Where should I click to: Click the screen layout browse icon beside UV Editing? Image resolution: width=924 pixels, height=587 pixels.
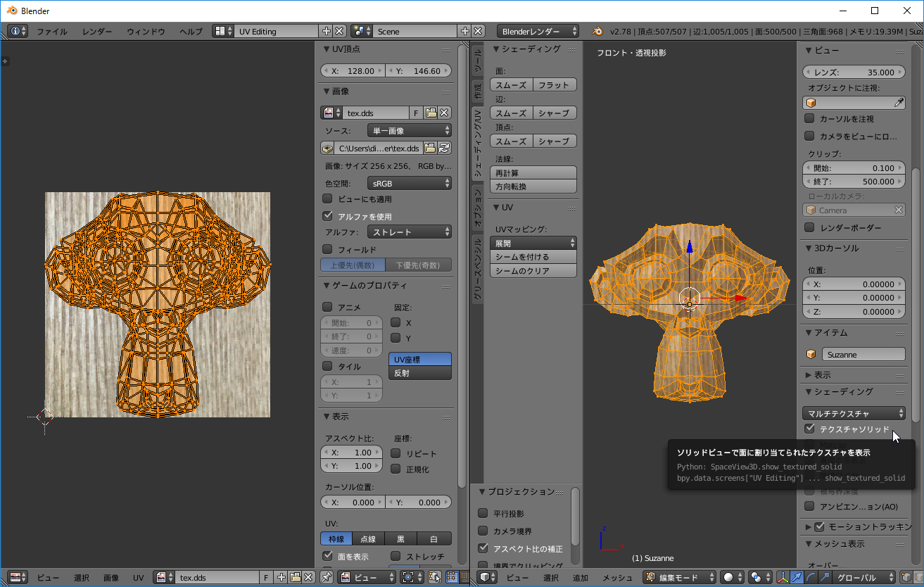click(224, 31)
